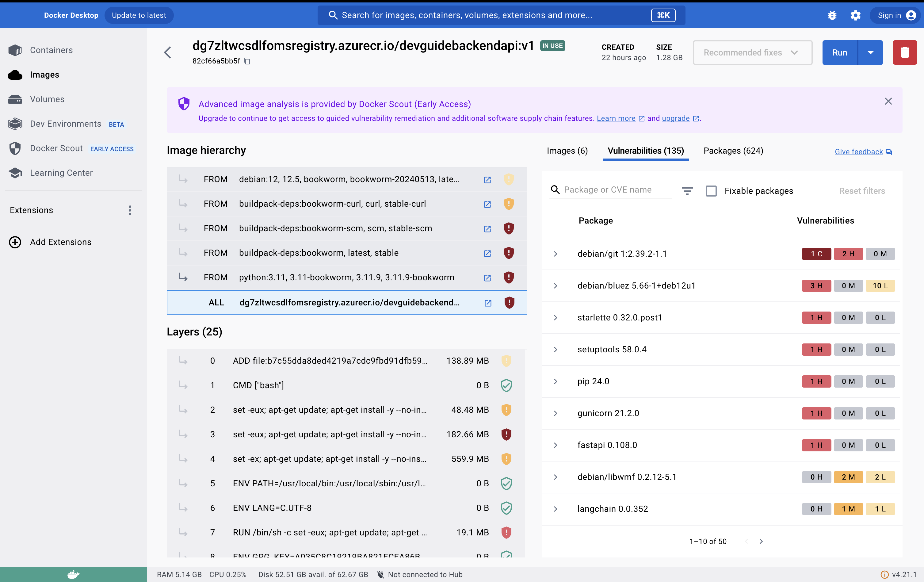Click Update to latest button
Screen dimensions: 924x582
[139, 15]
